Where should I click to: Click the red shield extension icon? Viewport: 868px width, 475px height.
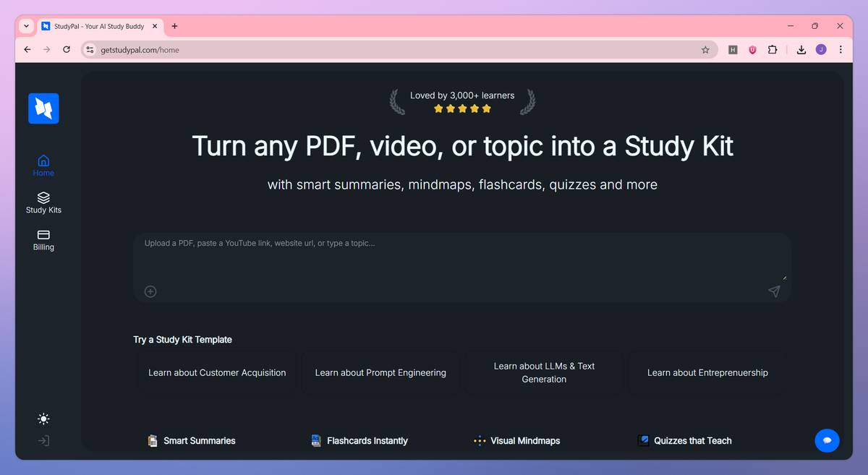pos(752,50)
